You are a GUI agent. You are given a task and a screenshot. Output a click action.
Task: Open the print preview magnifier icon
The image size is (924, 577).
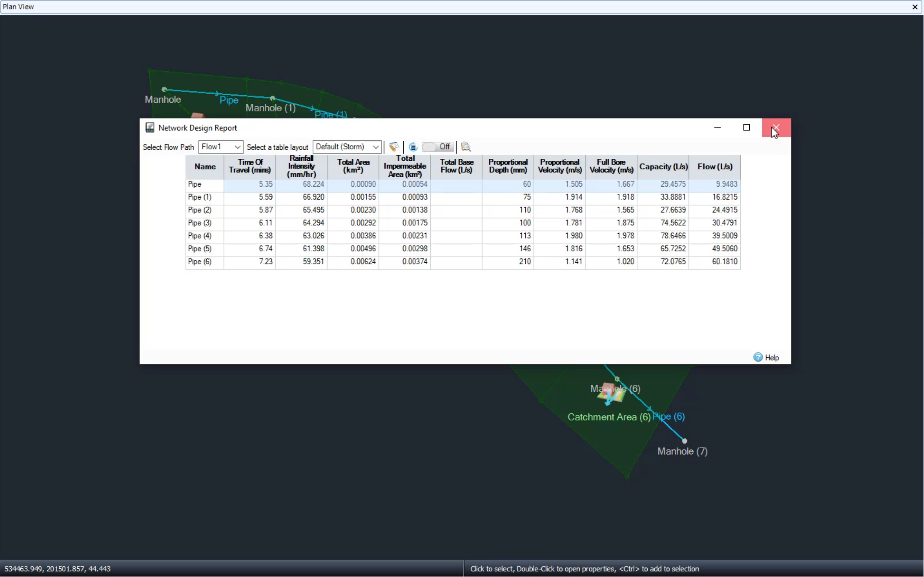[466, 147]
